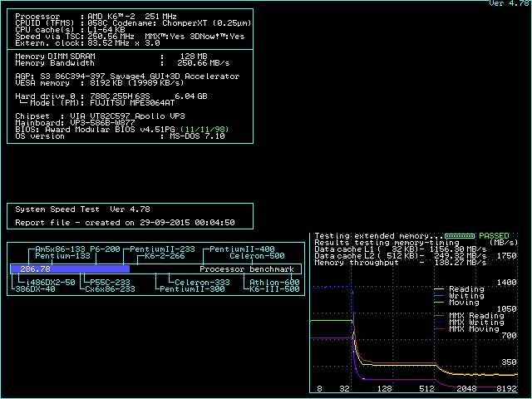Click the Ver 4.78 label at top right

coord(509,4)
